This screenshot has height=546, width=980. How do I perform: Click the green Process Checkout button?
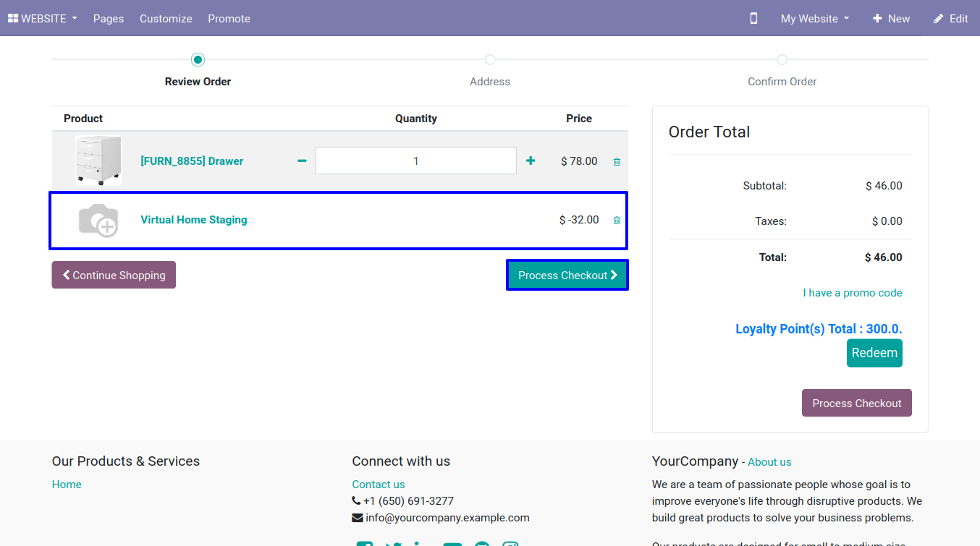(x=567, y=275)
